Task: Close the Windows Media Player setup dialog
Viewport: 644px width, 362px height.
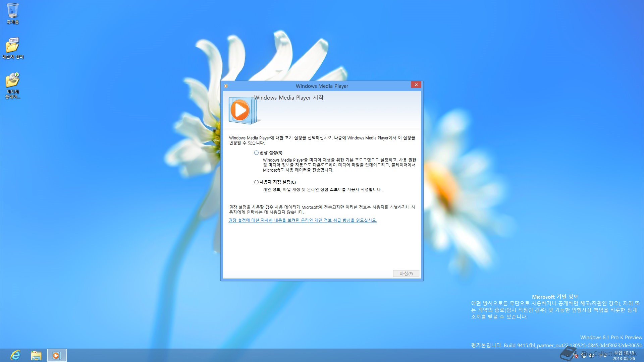Action: 416,85
